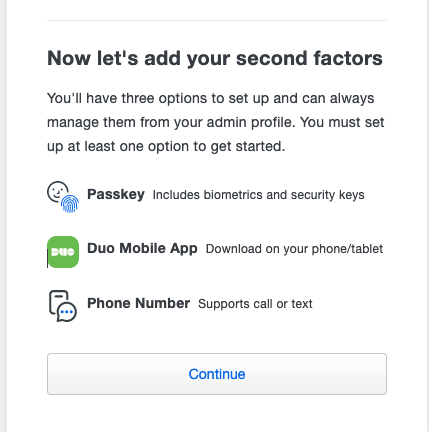Select the Phone Number label

[x=138, y=303]
